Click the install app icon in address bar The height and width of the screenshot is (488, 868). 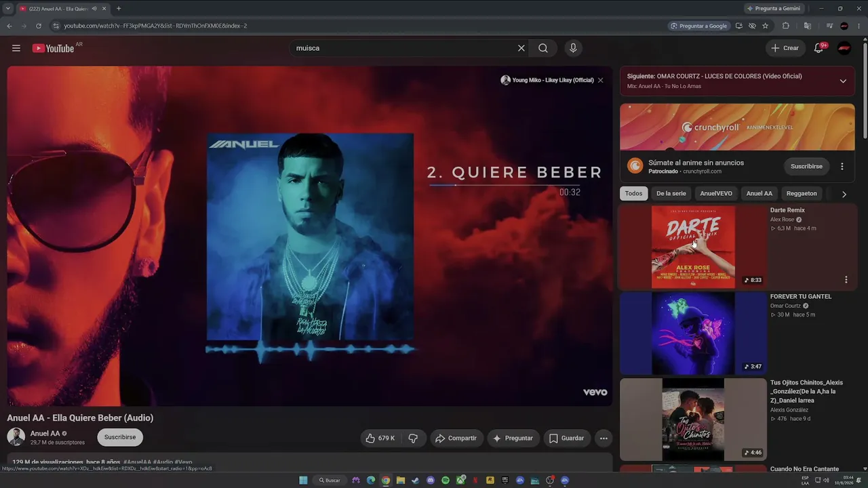coord(739,26)
